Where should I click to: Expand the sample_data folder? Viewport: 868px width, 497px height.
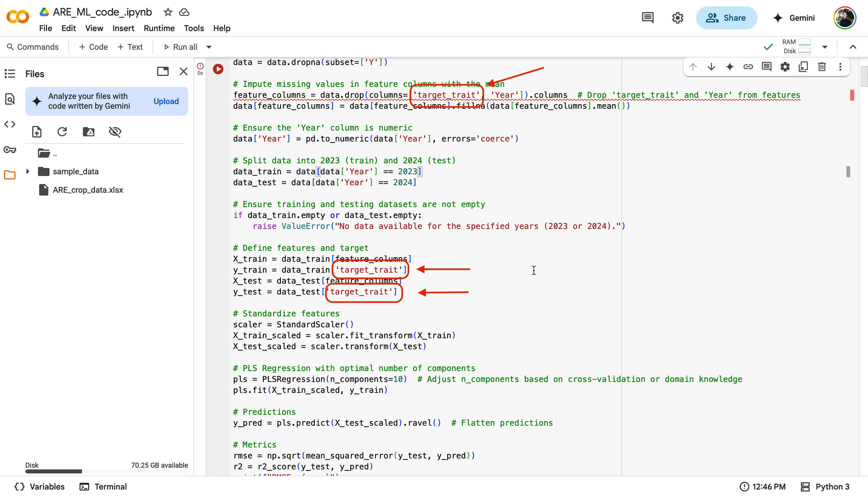pyautogui.click(x=28, y=171)
